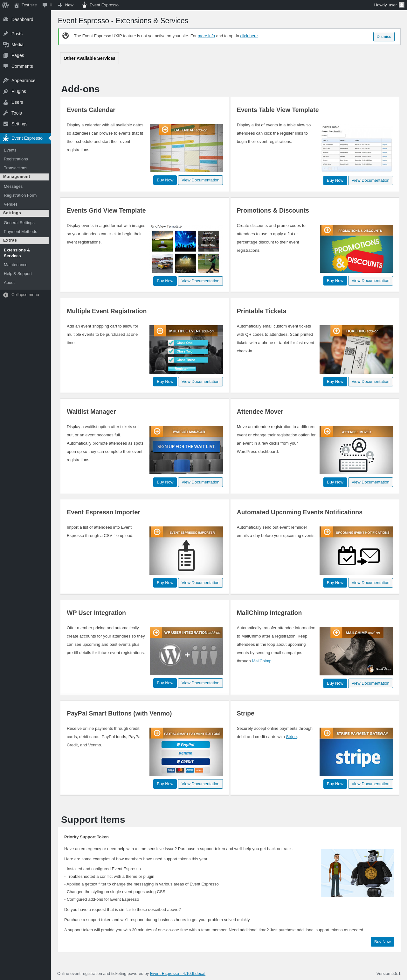
Task: Click the Event Espresso sidebar cup icon
Action: click(6, 138)
